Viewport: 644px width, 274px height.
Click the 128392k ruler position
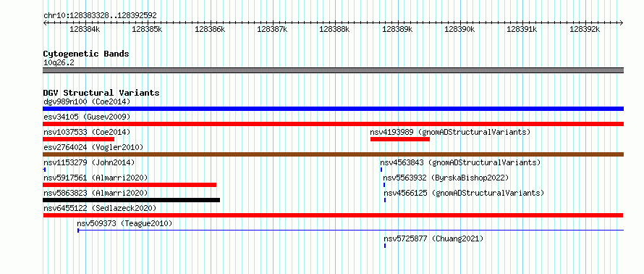[x=585, y=29]
